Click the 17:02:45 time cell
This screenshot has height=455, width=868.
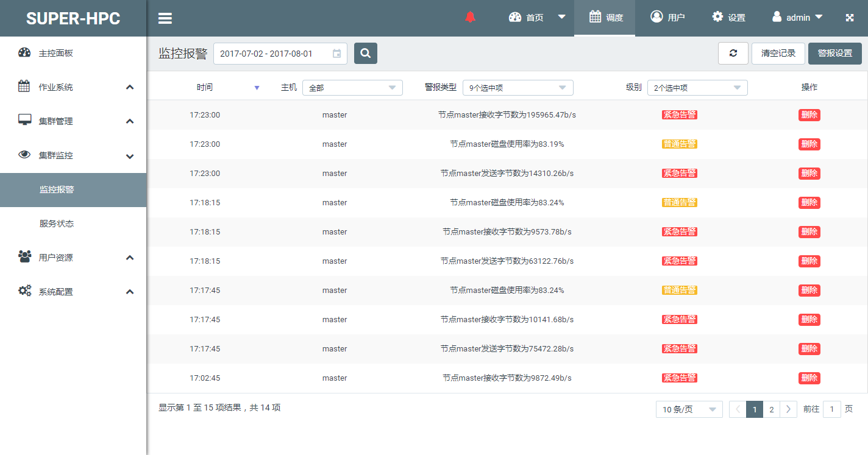coord(205,378)
